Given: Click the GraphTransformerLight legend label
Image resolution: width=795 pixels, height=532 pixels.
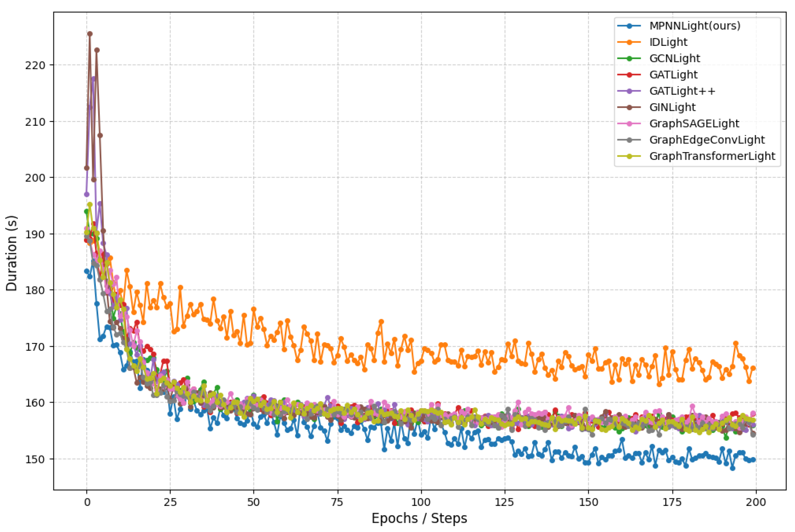Looking at the screenshot, I should 712,156.
